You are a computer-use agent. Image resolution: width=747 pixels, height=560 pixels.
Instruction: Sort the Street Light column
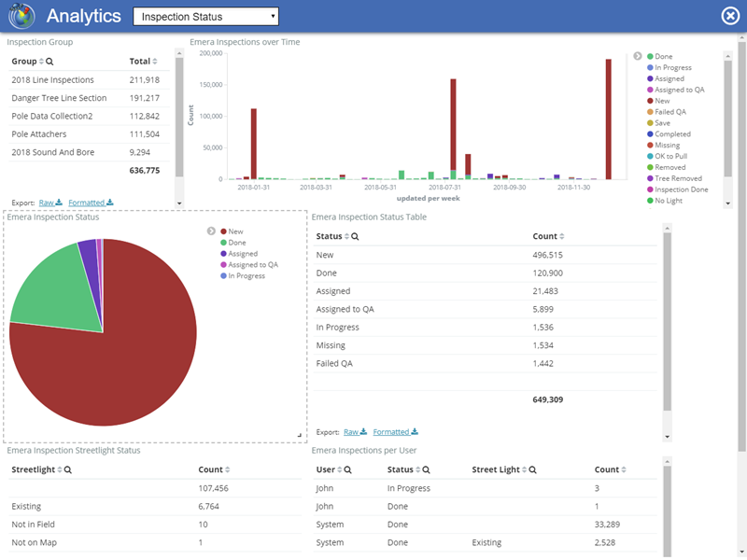click(524, 469)
